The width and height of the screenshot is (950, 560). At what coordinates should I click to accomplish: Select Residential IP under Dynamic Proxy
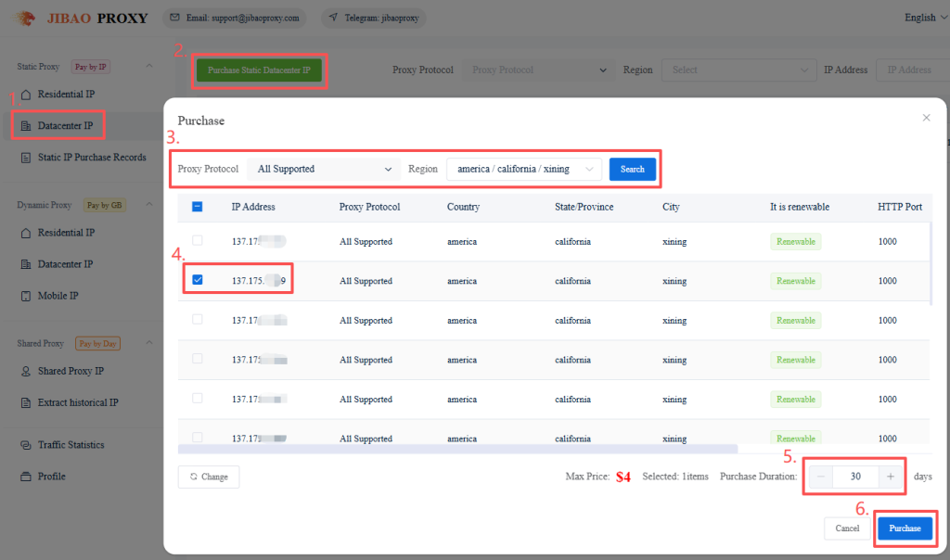[65, 233]
